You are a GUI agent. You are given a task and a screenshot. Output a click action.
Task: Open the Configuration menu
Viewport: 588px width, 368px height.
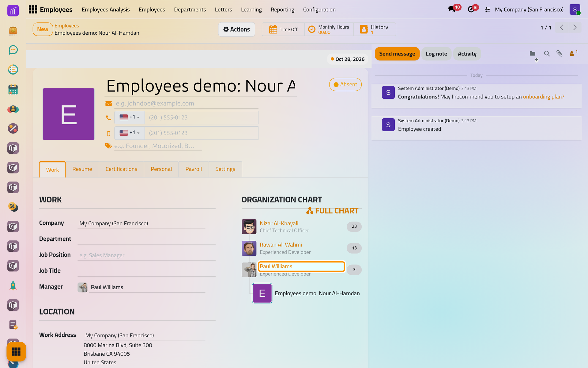click(x=319, y=10)
